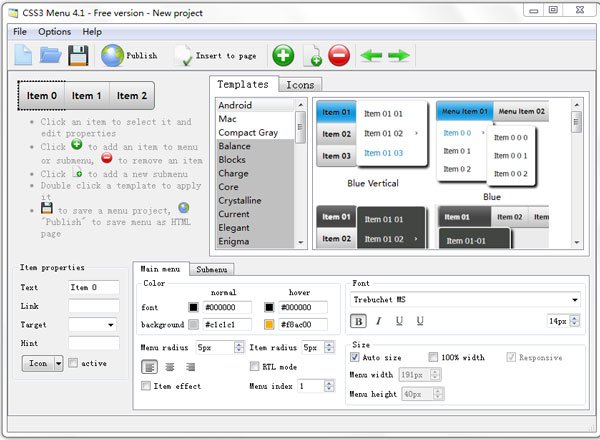Switch to the Main menu tab

point(160,269)
